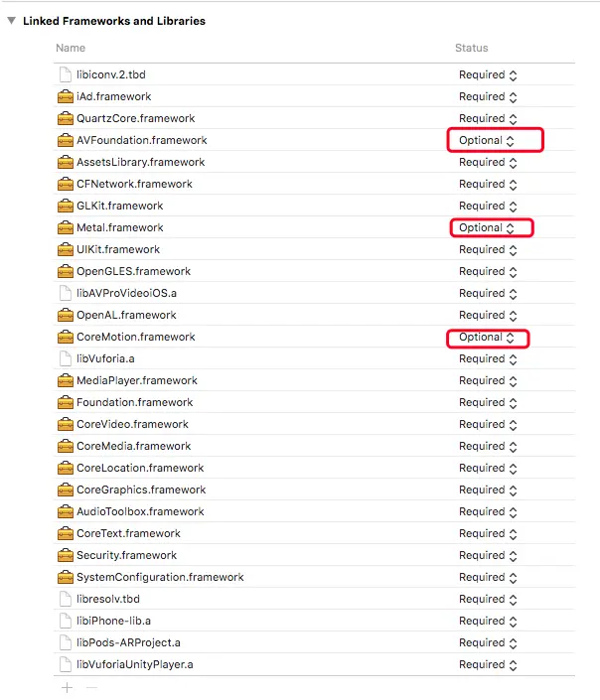Select the libPods-ARProject.a name

pyautogui.click(x=128, y=642)
